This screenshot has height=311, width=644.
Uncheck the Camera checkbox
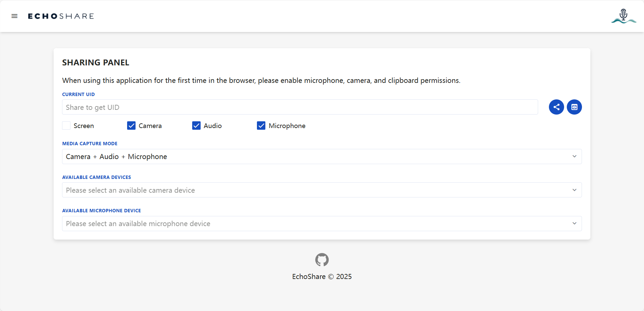[x=131, y=126]
